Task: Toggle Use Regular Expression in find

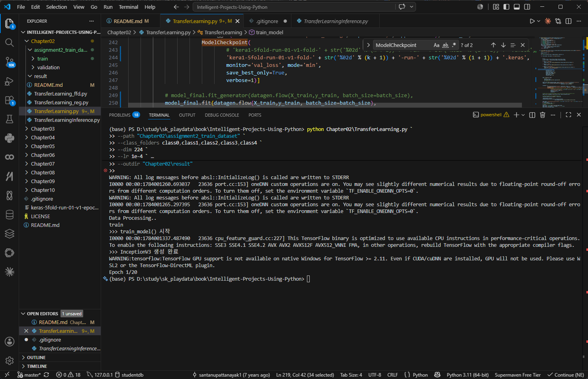Action: point(454,45)
